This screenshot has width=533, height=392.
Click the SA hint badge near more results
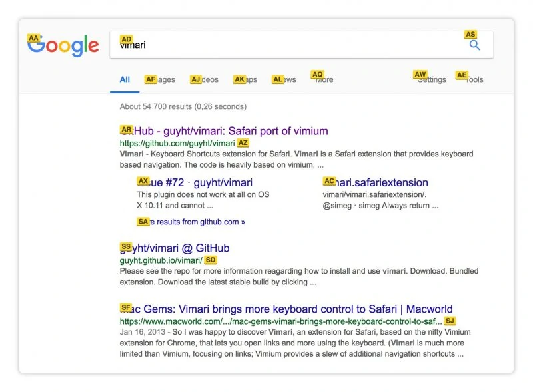point(143,222)
